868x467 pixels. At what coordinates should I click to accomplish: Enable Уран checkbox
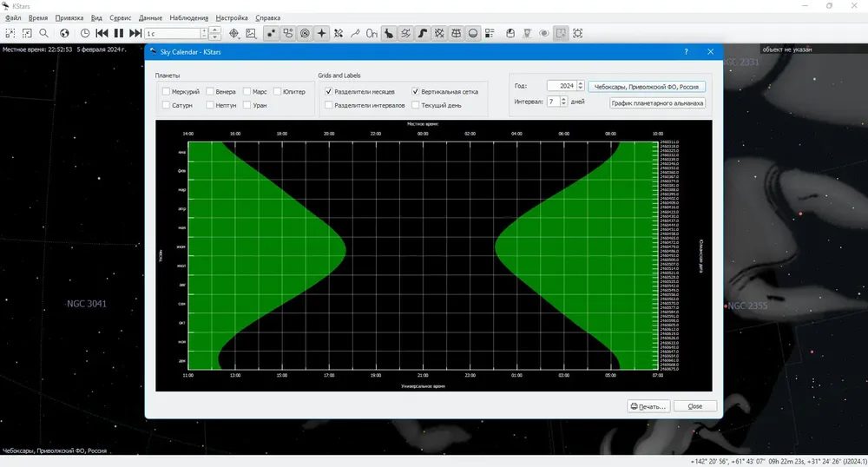247,104
